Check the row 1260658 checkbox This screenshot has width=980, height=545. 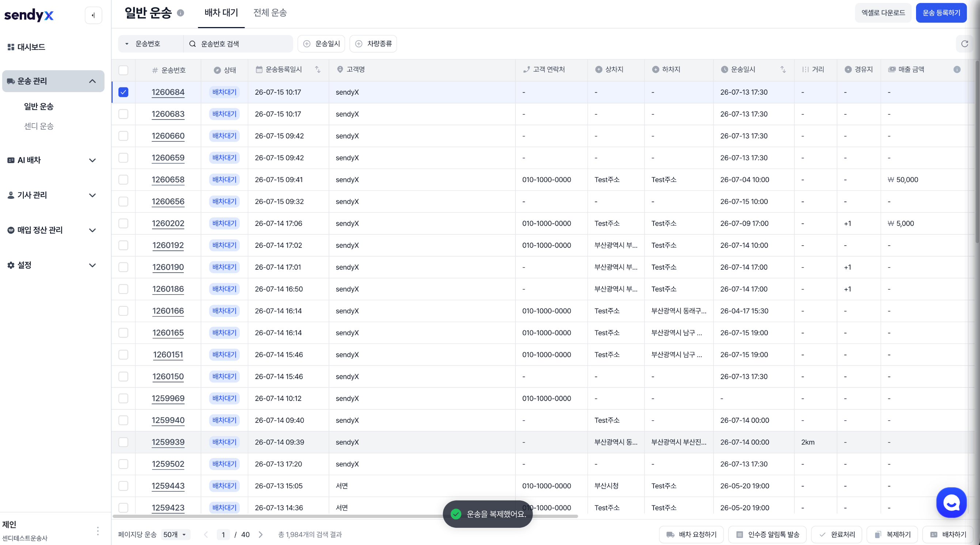click(123, 179)
